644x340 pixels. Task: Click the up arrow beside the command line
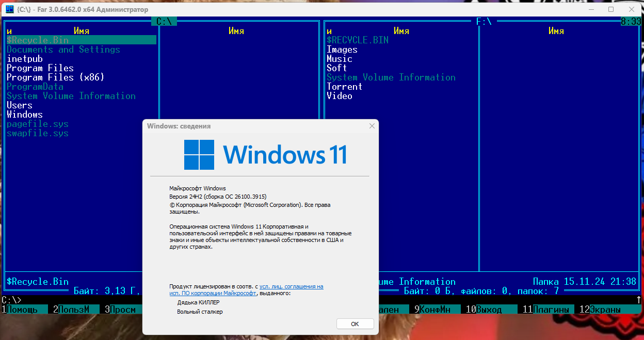[x=639, y=300]
